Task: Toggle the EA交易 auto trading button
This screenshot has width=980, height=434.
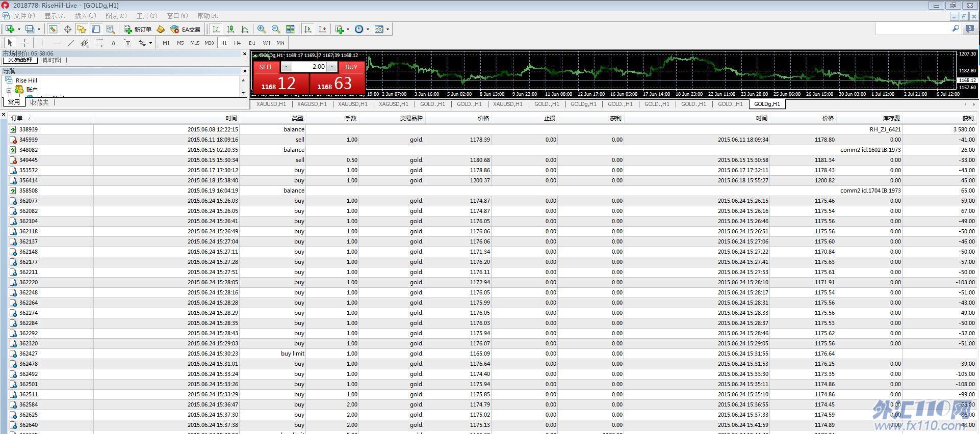Action: 186,29
